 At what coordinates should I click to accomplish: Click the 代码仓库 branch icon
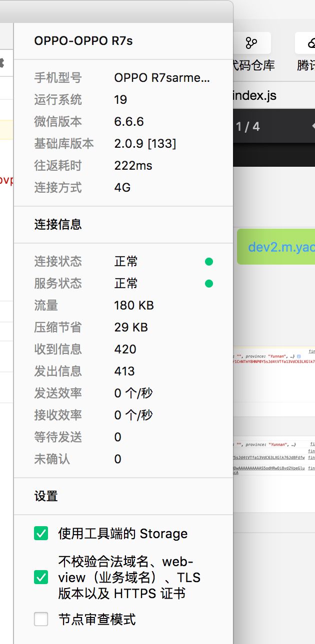[x=251, y=43]
